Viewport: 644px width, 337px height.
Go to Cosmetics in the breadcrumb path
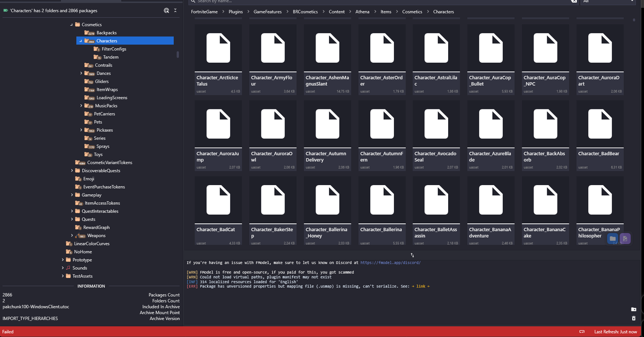click(x=412, y=11)
